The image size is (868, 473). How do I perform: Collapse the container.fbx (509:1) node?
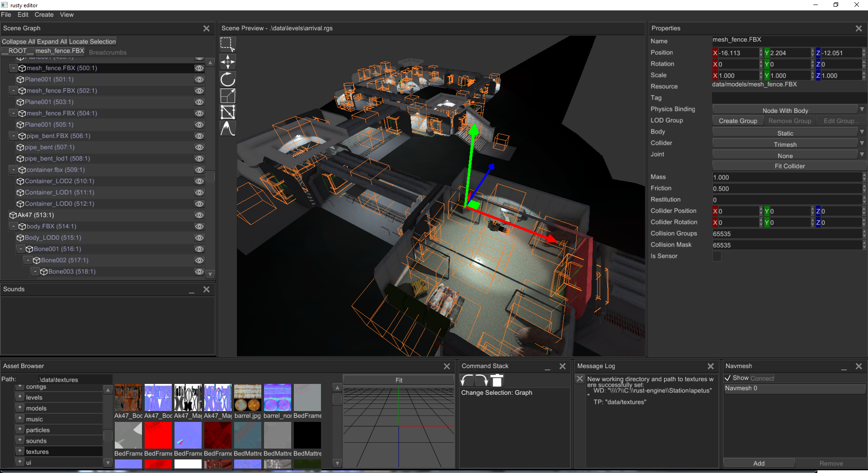tap(14, 170)
